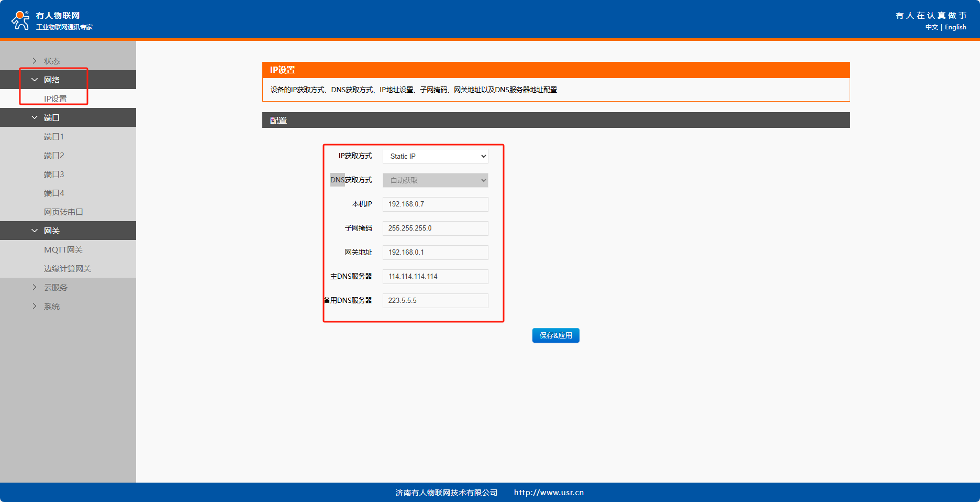The width and height of the screenshot is (980, 502).
Task: Select 网页转串口 in sidebar
Action: click(63, 212)
